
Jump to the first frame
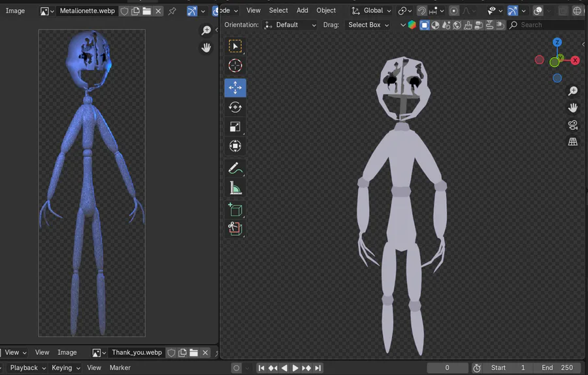[x=261, y=368]
